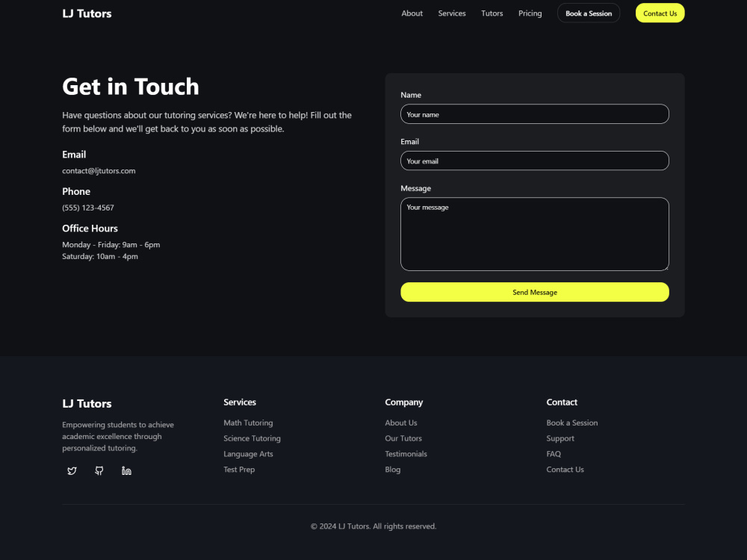Viewport: 747px width, 560px height.
Task: Open the Twitter social icon in footer
Action: (72, 471)
